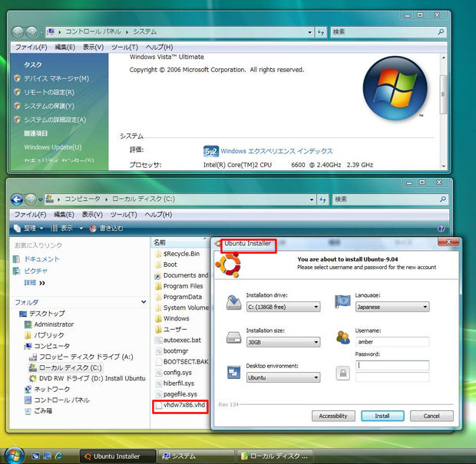This screenshot has height=464, width=476.
Task: Click Forward arrow in Local Disk window
Action: pyautogui.click(x=31, y=199)
